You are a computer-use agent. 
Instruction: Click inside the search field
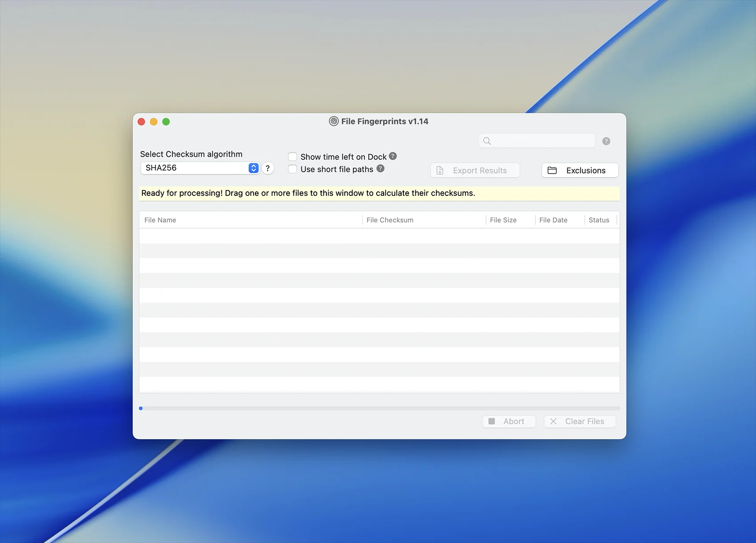(x=537, y=141)
